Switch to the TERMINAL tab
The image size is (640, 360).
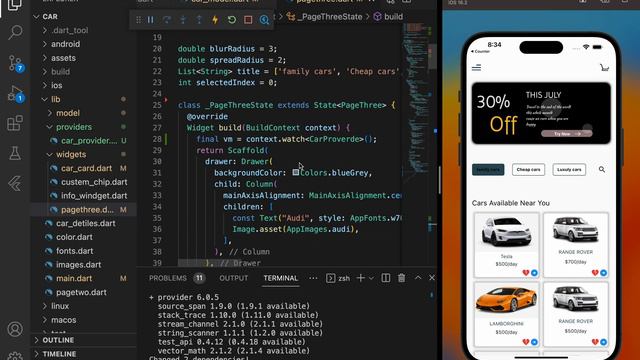point(280,278)
